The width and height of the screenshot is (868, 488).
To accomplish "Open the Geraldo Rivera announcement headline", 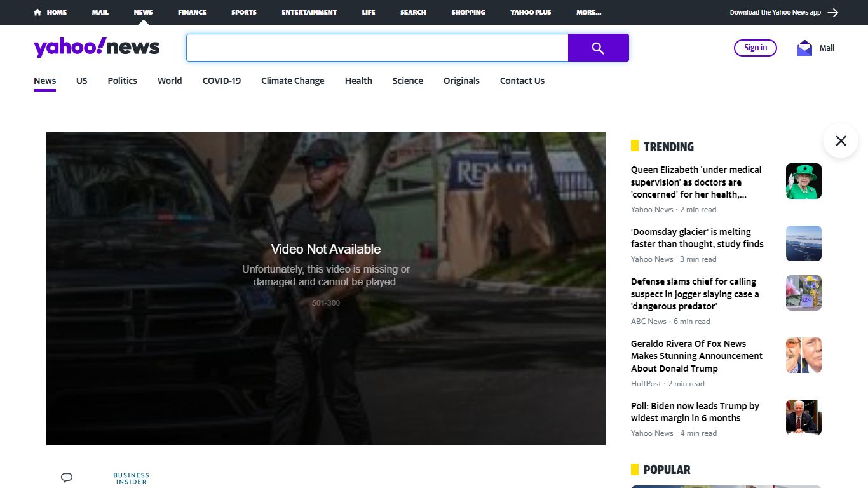I will 696,356.
